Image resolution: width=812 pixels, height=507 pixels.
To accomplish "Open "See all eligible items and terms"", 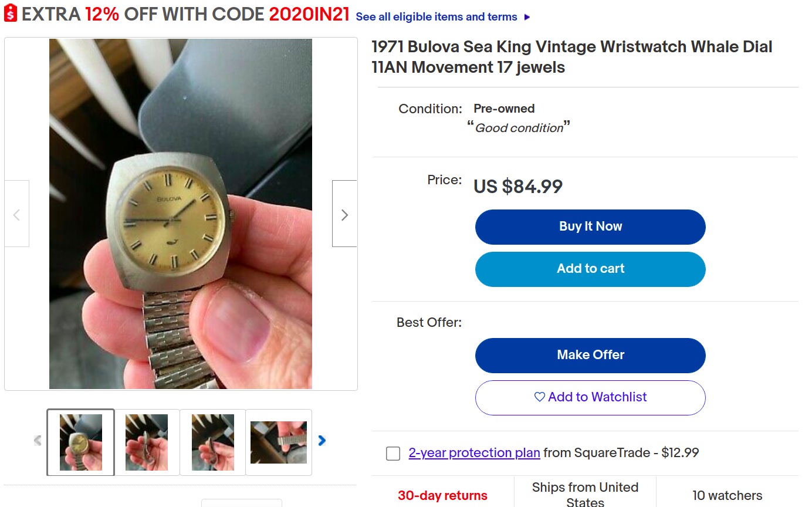I will click(x=437, y=17).
